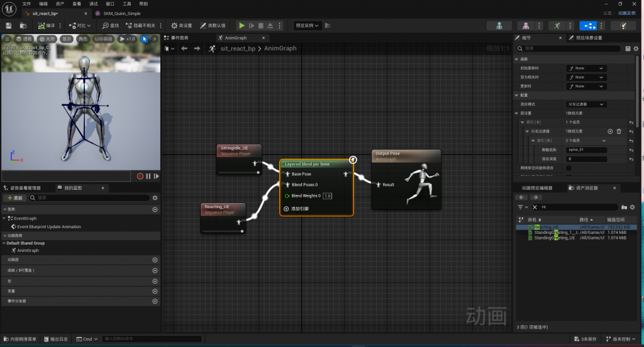Navigate back with the graph back arrow
Image resolution: width=644 pixels, height=347 pixels.
(x=184, y=48)
